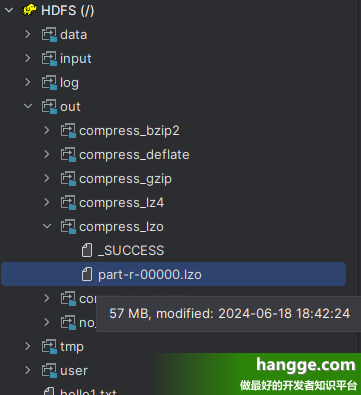361x395 pixels.
Task: Click the compress_bzip2 folder icon
Action: click(68, 131)
